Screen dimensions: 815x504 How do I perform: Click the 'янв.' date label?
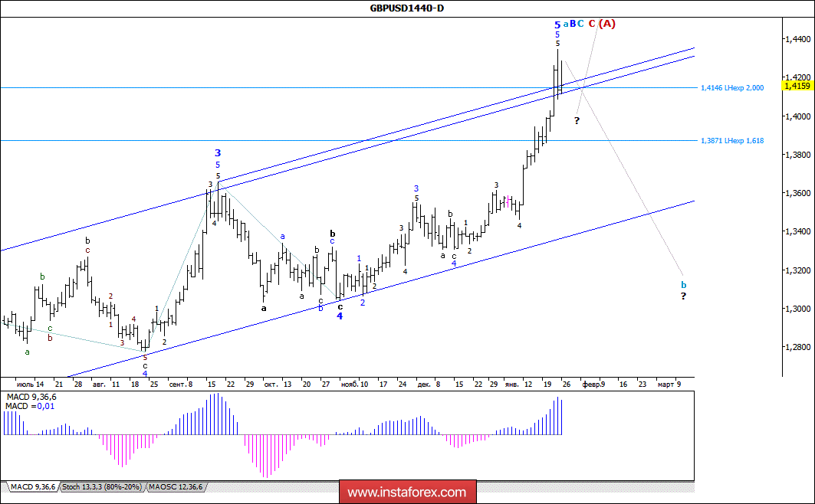pyautogui.click(x=511, y=385)
